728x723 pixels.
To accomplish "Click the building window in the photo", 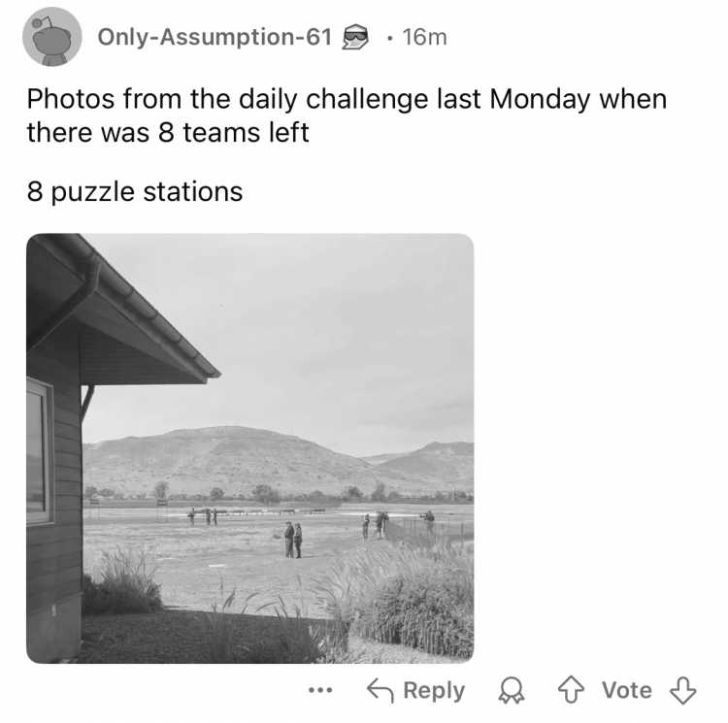I will (x=39, y=451).
